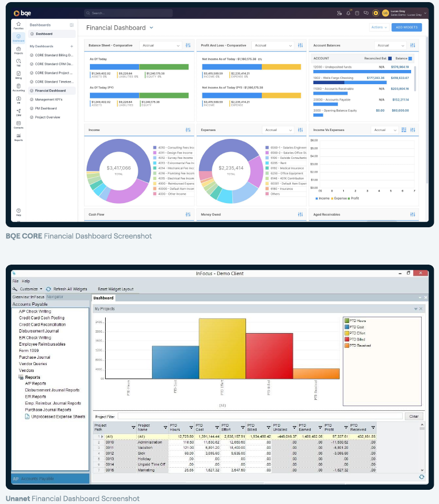The image size is (439, 504).
Task: Click the BQE search field
Action: [128, 13]
